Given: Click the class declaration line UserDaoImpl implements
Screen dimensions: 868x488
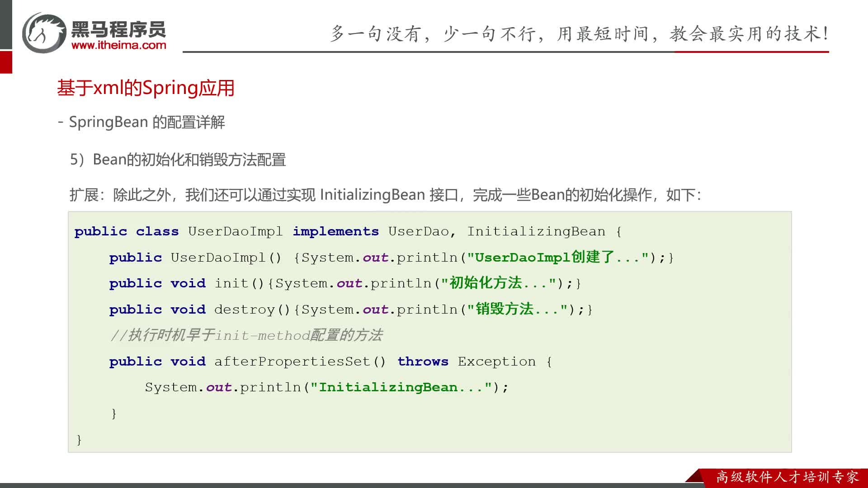Looking at the screenshot, I should (348, 231).
